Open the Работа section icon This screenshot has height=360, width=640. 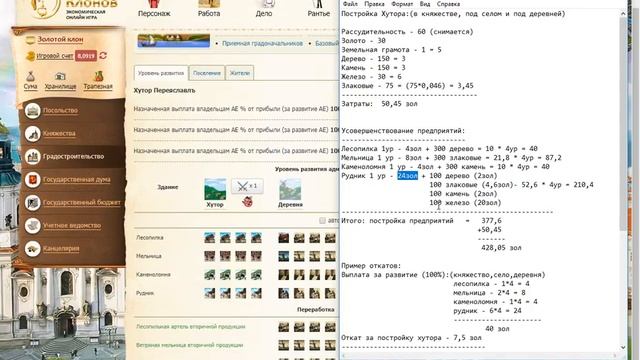click(209, 4)
